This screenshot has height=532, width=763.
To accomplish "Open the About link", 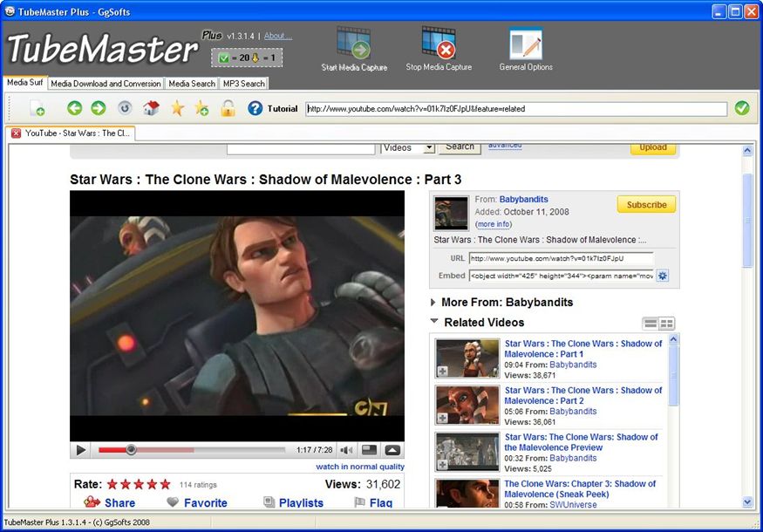I will (278, 36).
